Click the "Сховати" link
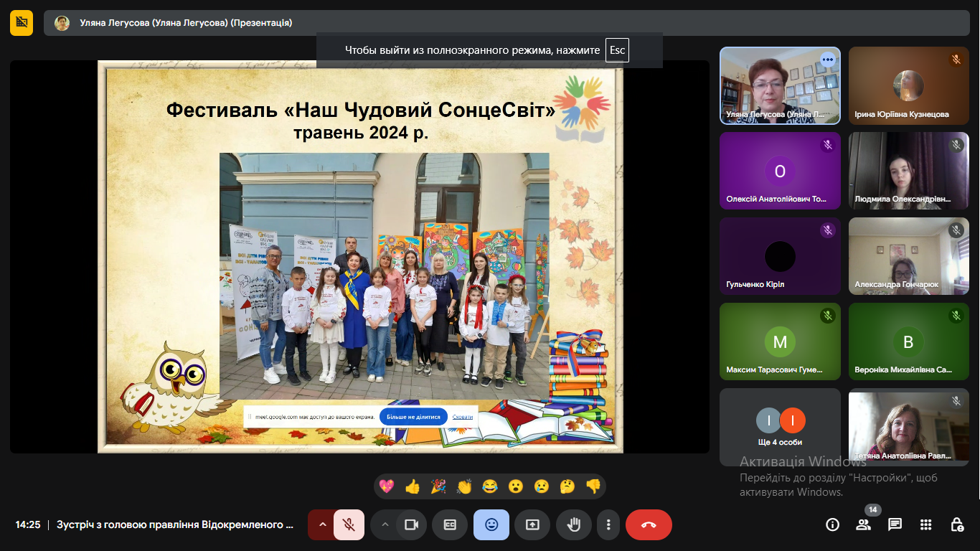 [463, 416]
